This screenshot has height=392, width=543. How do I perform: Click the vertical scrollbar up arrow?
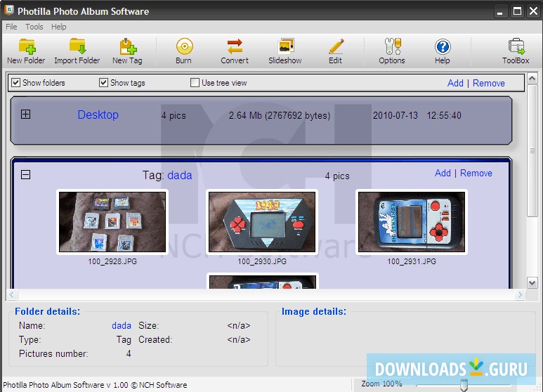tap(532, 78)
